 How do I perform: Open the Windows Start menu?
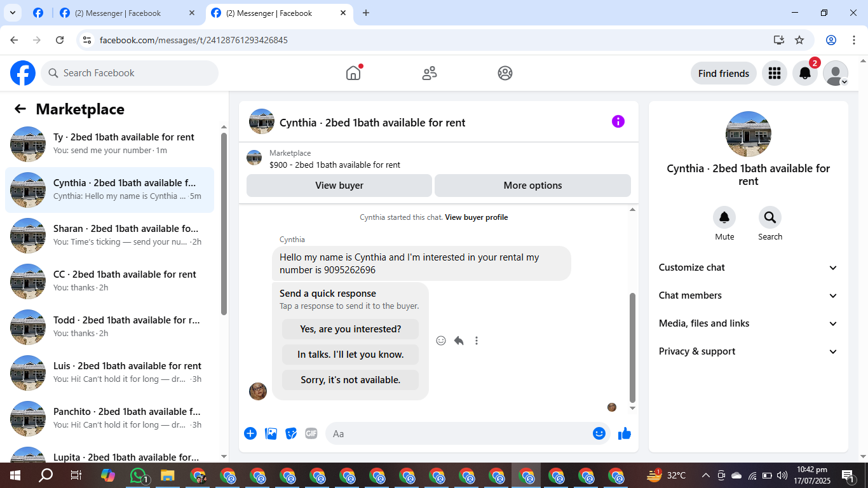point(15,475)
